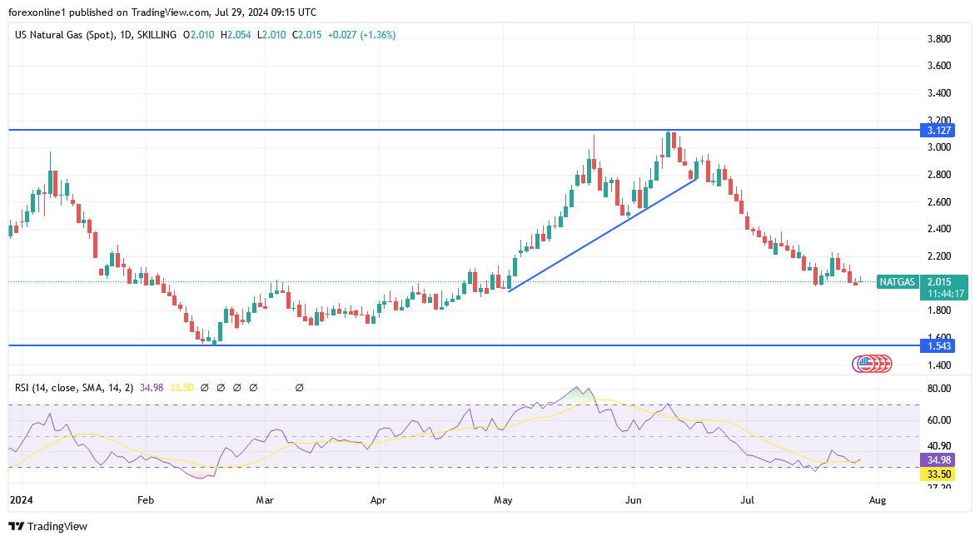Click the +0.027 (+1.36%) price change value
Image resolution: width=980 pixels, height=541 pixels.
pos(361,35)
